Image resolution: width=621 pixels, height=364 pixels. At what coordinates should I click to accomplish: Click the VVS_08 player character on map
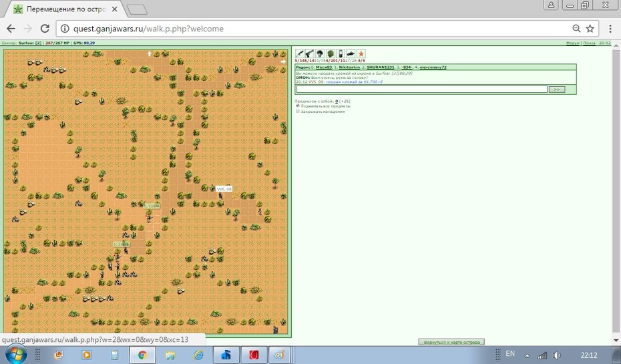[x=220, y=196]
